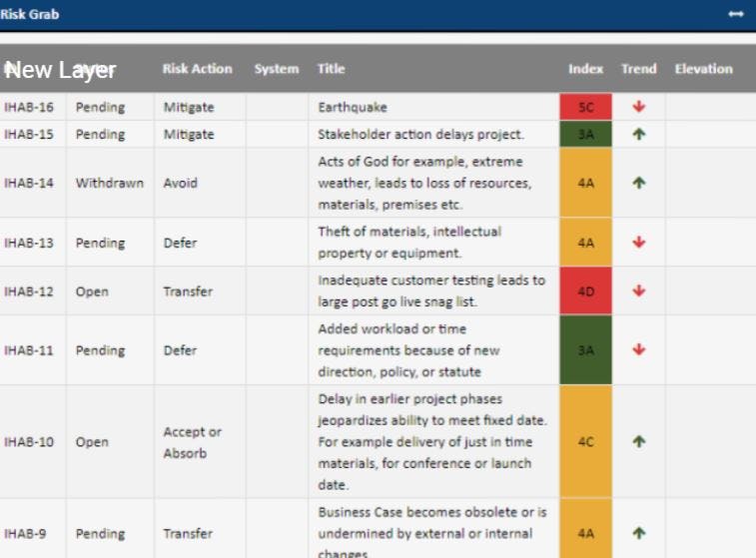Click the red 5C index cell
This screenshot has height=558, width=756.
point(586,107)
